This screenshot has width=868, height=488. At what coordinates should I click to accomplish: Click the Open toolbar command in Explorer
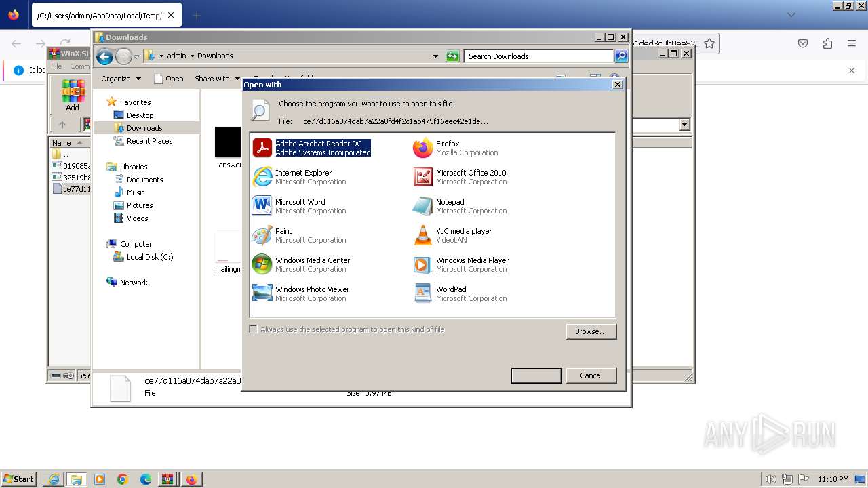point(169,79)
